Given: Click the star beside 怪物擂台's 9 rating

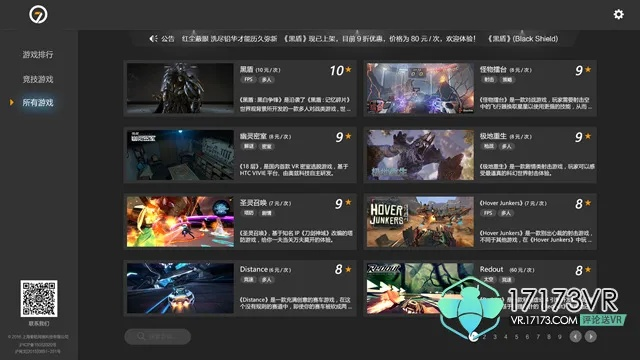Looking at the screenshot, I should click(x=588, y=69).
